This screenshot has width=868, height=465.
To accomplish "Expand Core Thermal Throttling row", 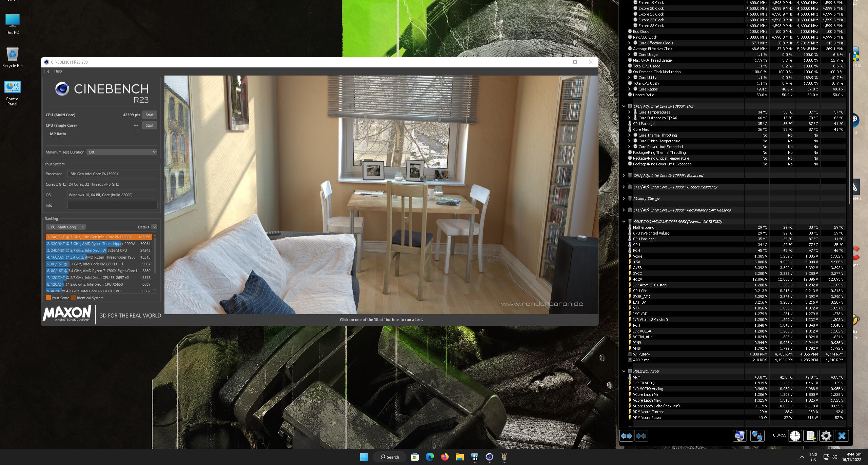I will point(629,135).
